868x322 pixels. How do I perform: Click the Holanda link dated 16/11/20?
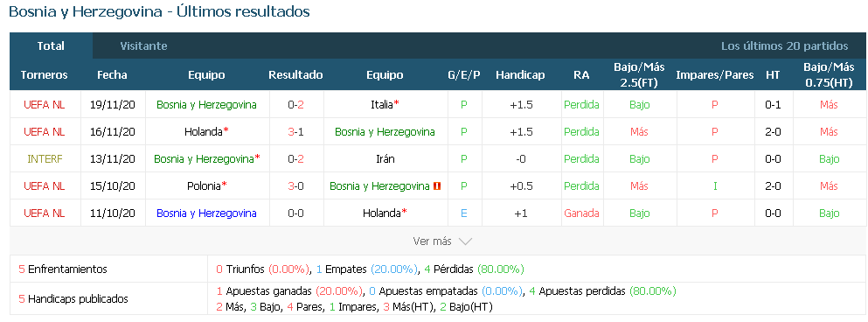point(203,132)
